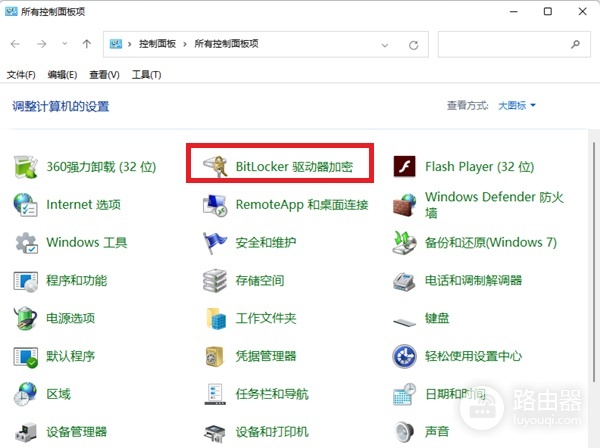Image resolution: width=600 pixels, height=448 pixels.
Task: Open 工作文件夹 icon
Action: point(216,318)
